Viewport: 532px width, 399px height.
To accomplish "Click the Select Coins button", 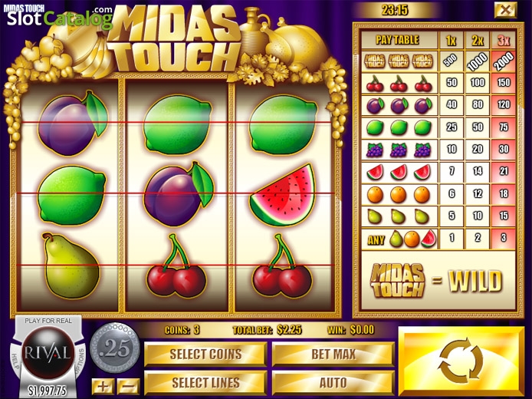I will tap(205, 354).
